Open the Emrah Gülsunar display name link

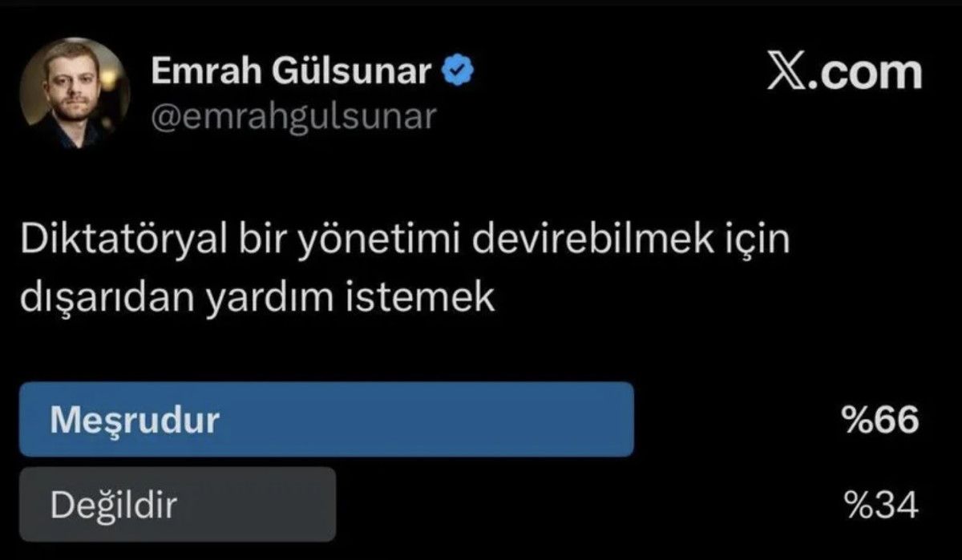(x=293, y=74)
